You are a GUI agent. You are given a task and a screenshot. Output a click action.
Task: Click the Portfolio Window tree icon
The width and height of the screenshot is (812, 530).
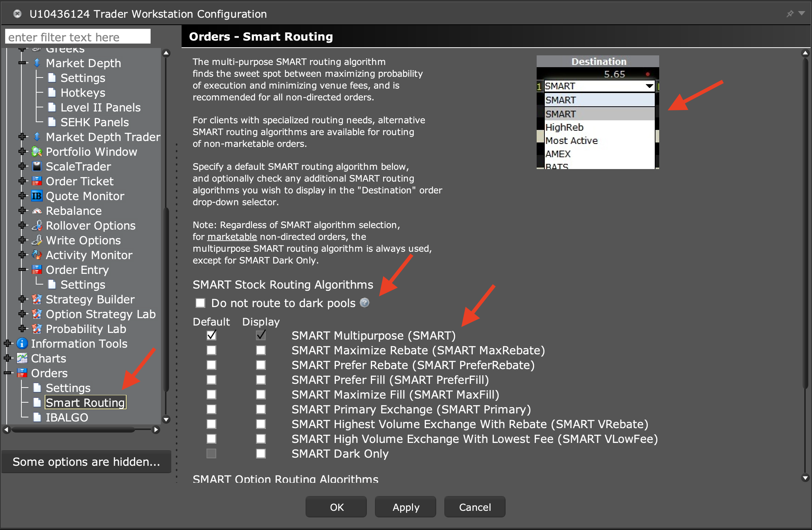click(x=37, y=152)
